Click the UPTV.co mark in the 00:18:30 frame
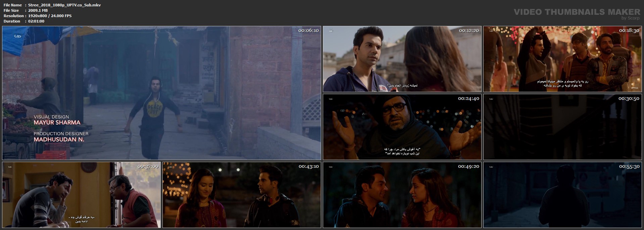 [x=634, y=87]
